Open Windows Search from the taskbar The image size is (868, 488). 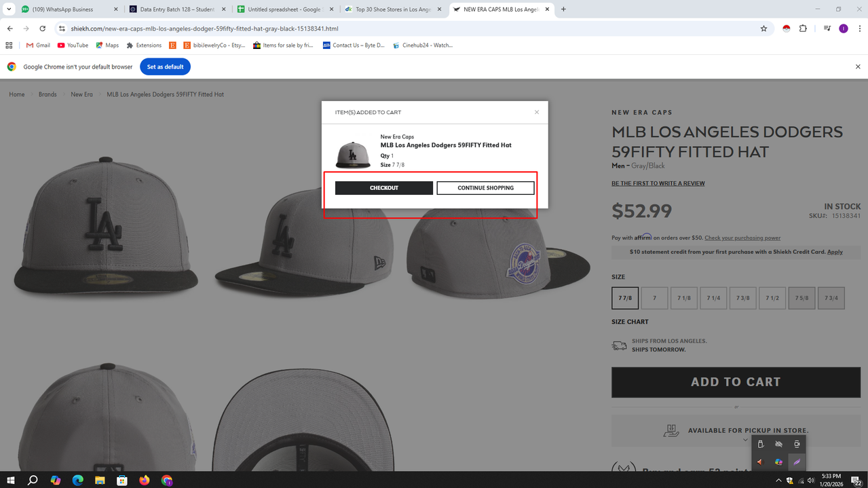[33, 480]
